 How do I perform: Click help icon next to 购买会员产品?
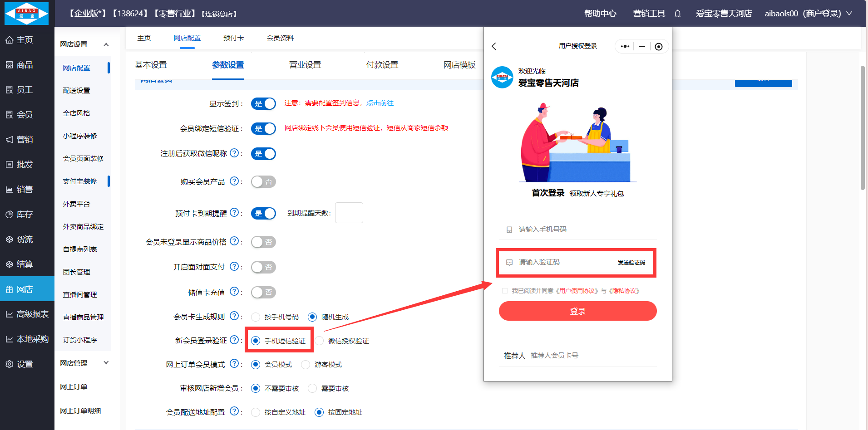234,181
